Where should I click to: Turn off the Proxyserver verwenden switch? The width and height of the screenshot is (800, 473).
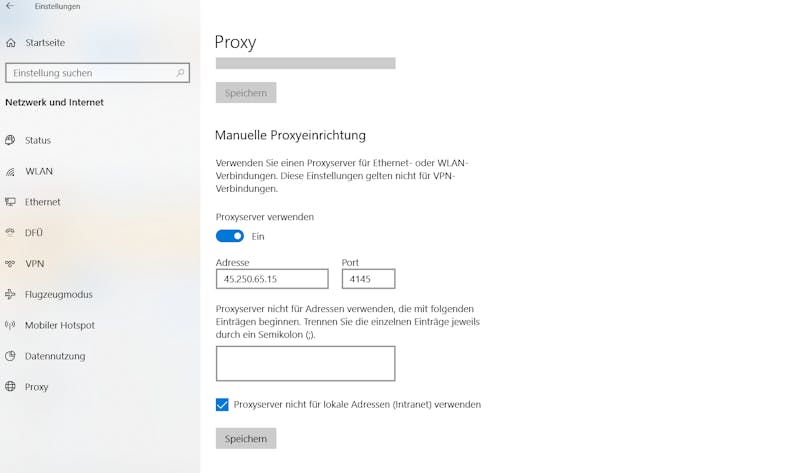point(230,236)
